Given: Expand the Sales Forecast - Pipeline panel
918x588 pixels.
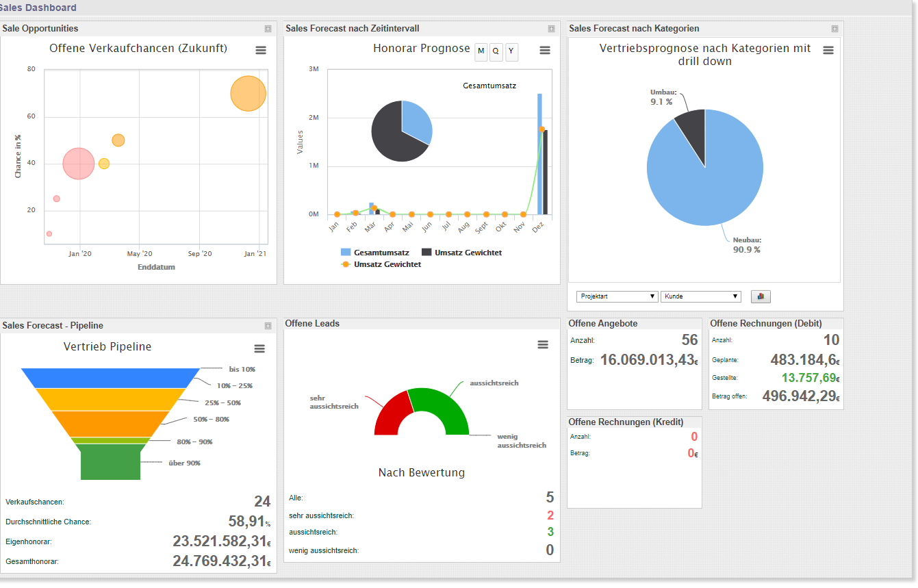Looking at the screenshot, I should tap(267, 325).
